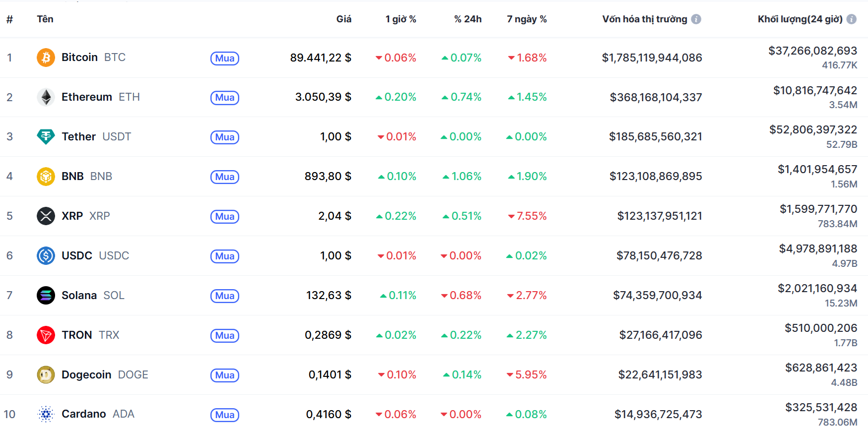The height and width of the screenshot is (433, 868).
Task: Click the Dogecoin logo icon
Action: [x=46, y=374]
